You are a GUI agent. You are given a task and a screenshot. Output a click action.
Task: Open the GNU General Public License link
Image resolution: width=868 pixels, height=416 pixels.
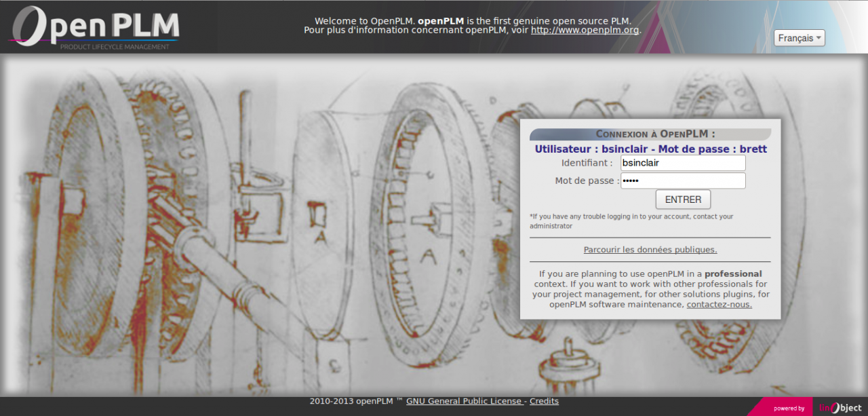click(x=465, y=401)
